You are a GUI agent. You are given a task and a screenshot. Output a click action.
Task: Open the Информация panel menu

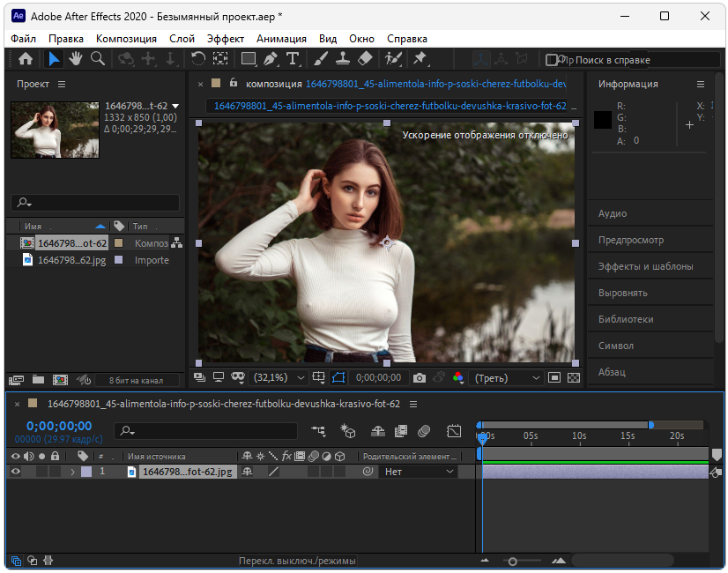(x=701, y=84)
